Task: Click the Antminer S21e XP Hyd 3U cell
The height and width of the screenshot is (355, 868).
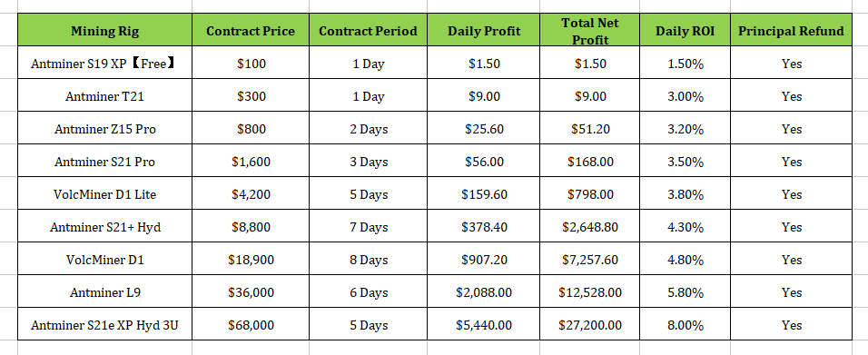Action: (104, 324)
